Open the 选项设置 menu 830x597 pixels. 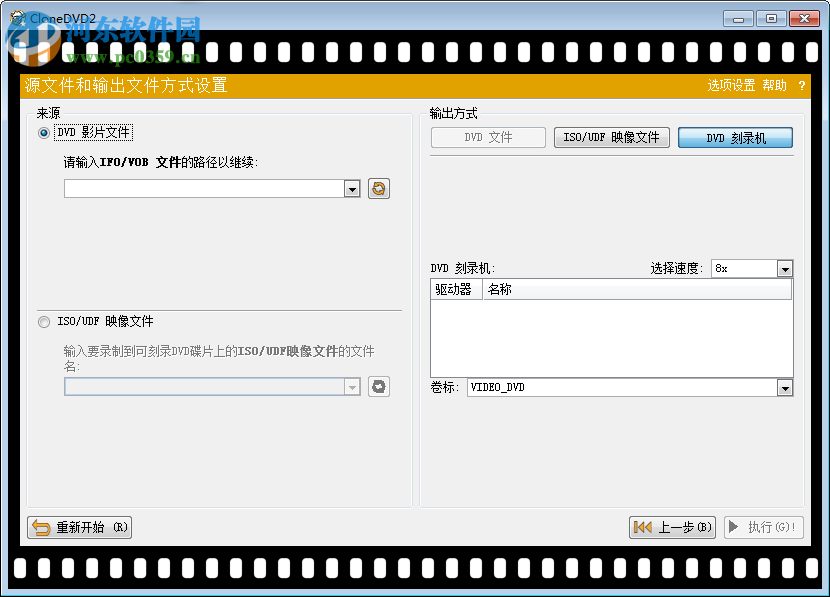(731, 86)
